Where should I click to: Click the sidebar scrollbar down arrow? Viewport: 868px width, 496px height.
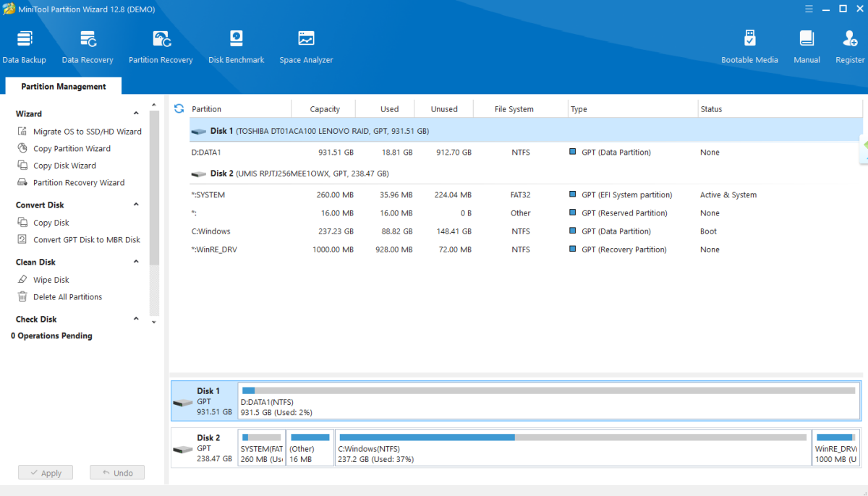tap(153, 322)
